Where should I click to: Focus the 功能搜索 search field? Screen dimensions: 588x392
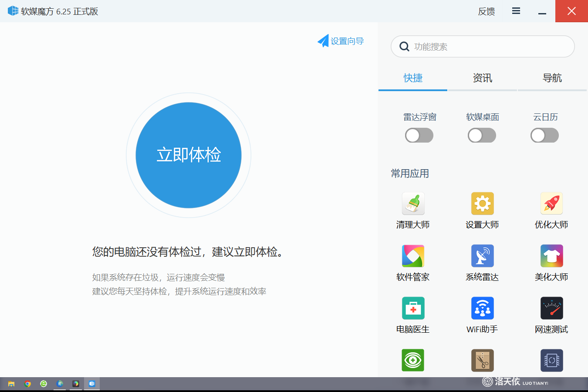[x=483, y=47]
